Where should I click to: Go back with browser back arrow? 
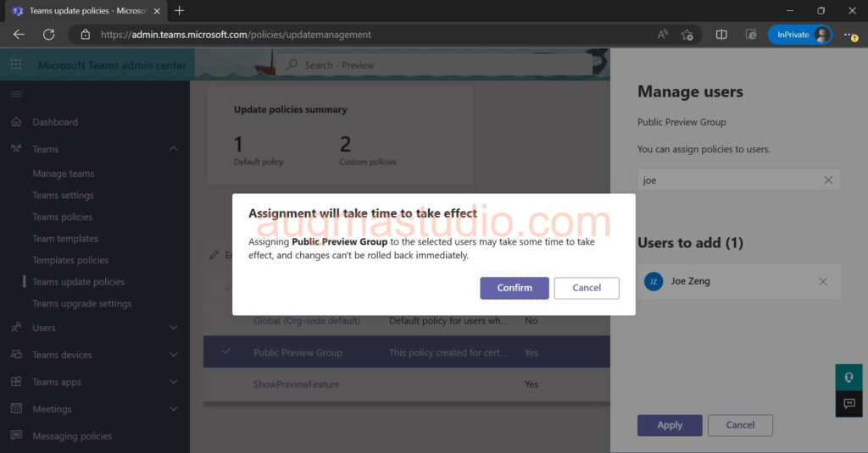pyautogui.click(x=19, y=35)
